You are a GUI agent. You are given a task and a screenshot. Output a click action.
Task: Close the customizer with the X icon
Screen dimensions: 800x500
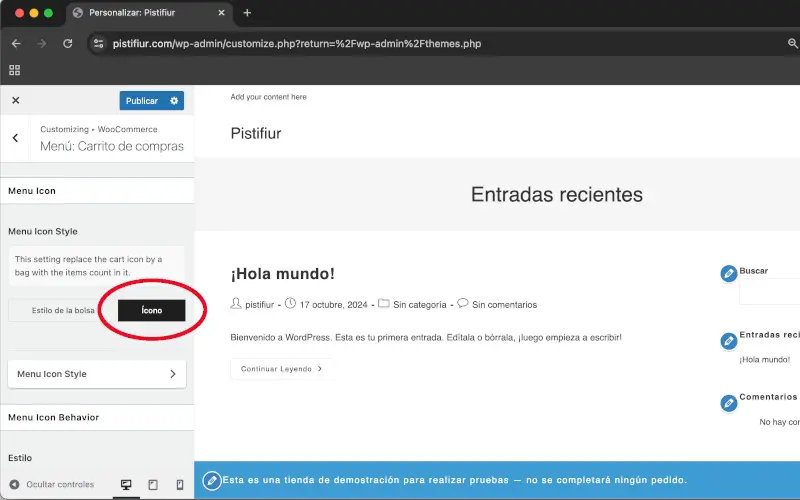pos(16,101)
